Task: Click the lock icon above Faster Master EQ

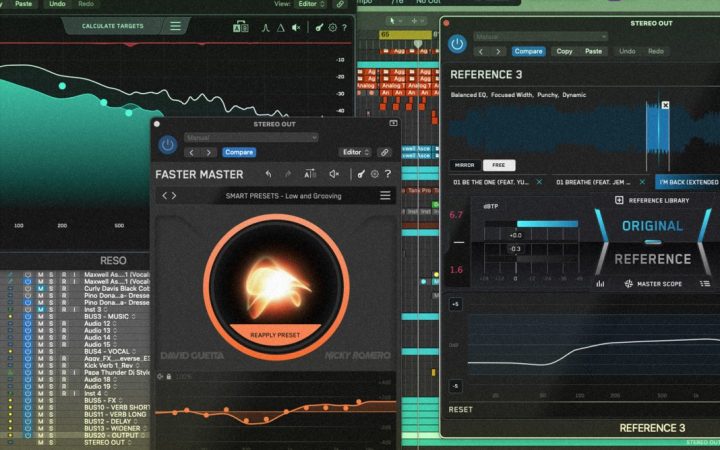Action: [x=169, y=377]
